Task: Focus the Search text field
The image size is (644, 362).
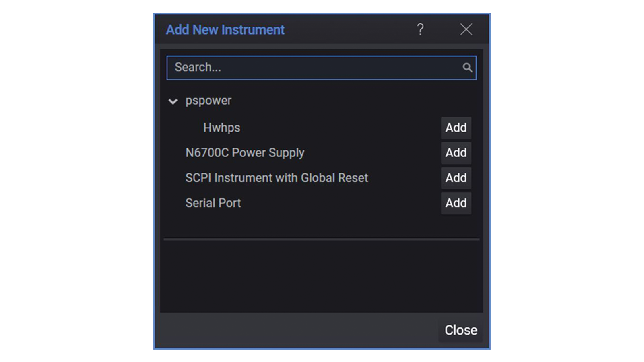Action: 314,68
